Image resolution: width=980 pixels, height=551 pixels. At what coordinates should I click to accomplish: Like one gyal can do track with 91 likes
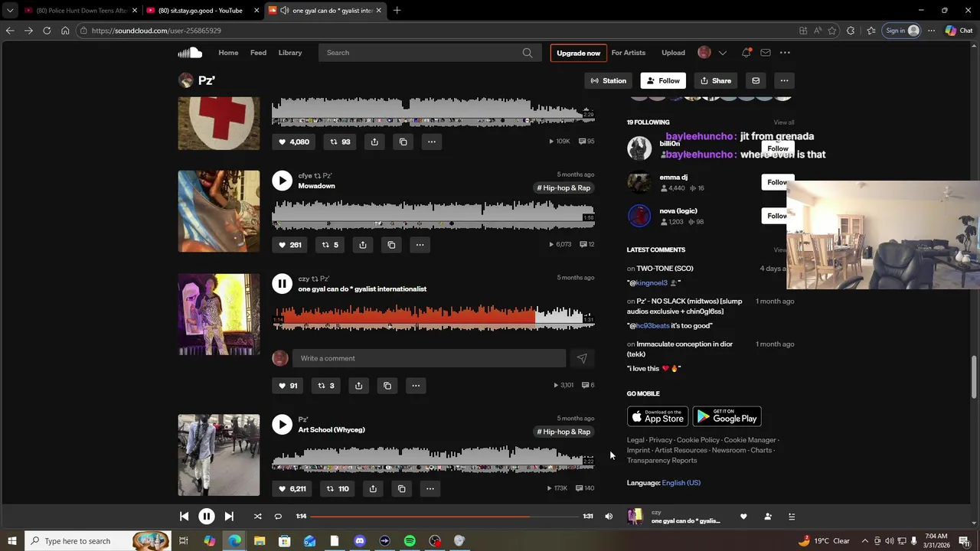[287, 386]
